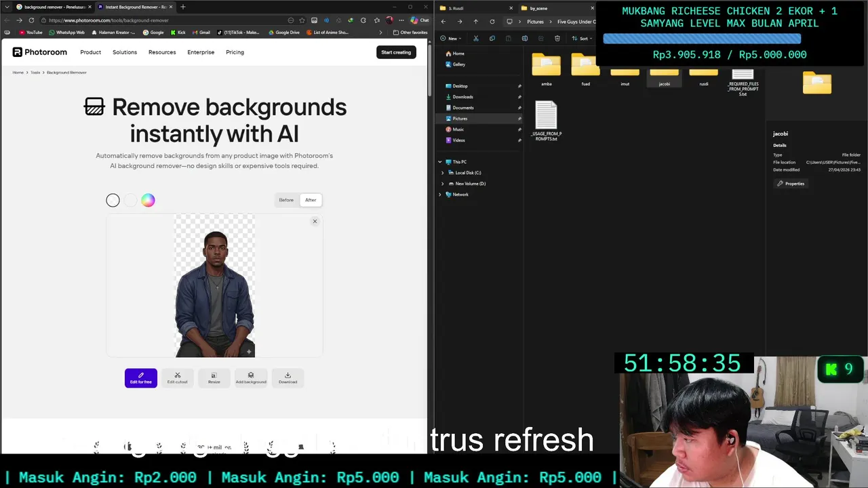This screenshot has width=868, height=488.
Task: Open the Edit for free tool
Action: 141,378
